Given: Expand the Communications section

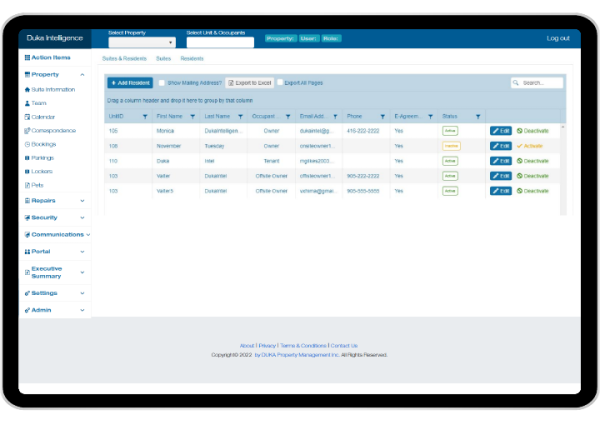Looking at the screenshot, I should coord(88,234).
